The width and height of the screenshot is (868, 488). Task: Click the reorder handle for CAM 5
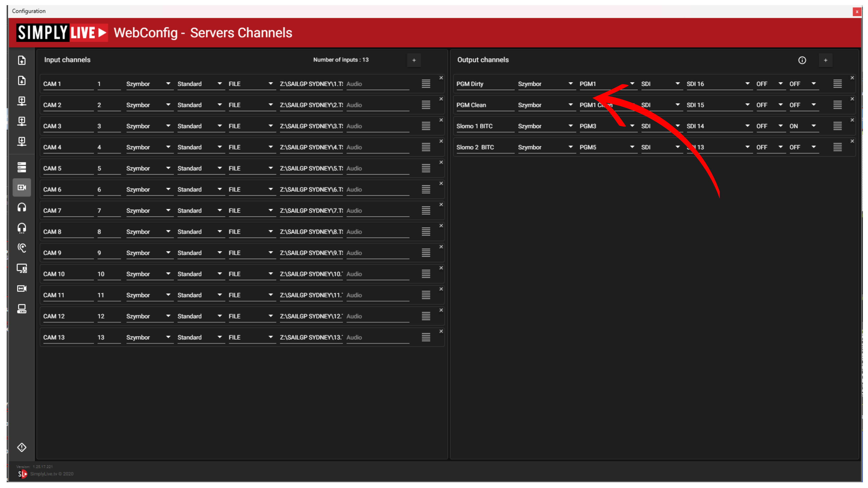pyautogui.click(x=426, y=168)
